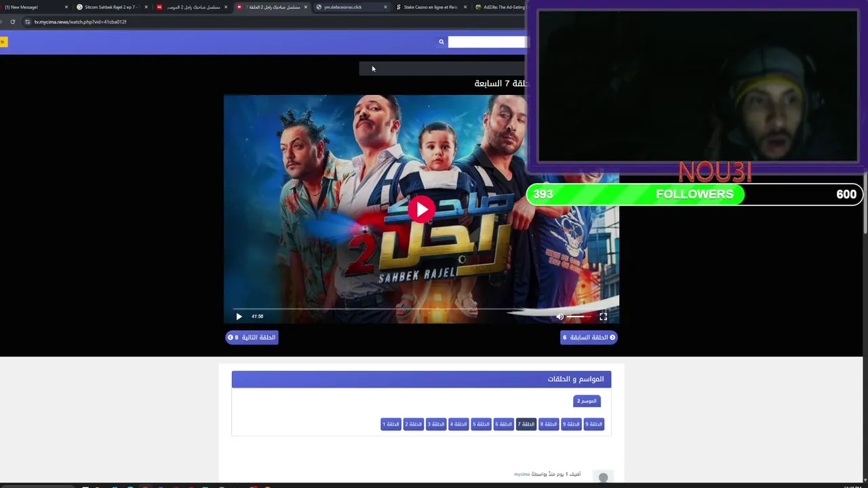Click the site search magnifier icon
Screen dimensions: 868x488
pos(441,42)
